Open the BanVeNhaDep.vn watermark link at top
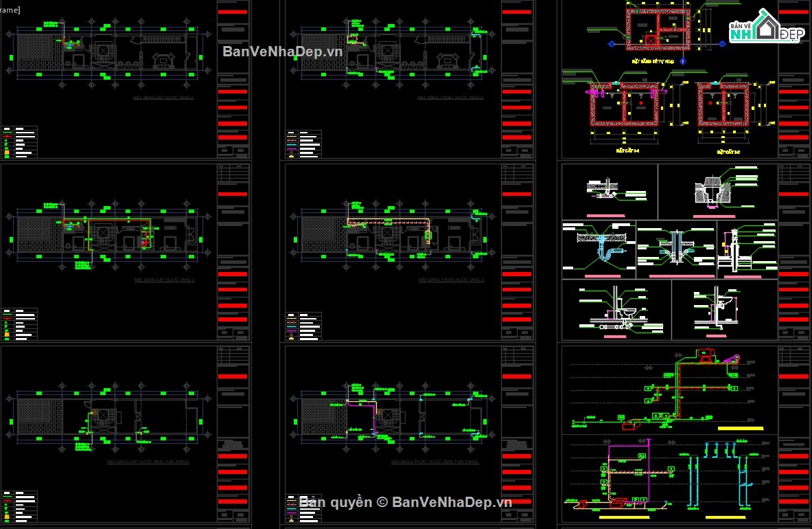The height and width of the screenshot is (529, 812). [281, 52]
